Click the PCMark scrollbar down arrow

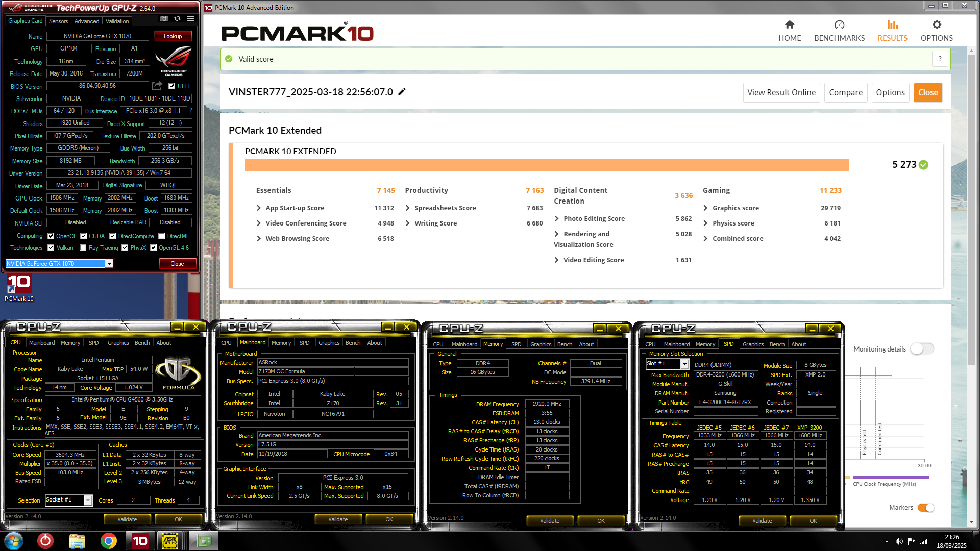click(x=971, y=523)
